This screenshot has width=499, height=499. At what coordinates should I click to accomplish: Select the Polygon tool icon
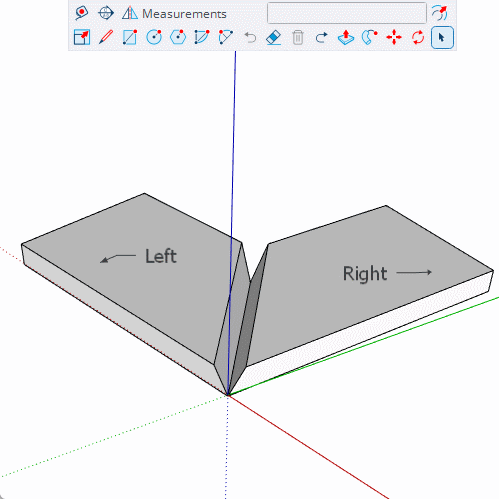[x=178, y=37]
